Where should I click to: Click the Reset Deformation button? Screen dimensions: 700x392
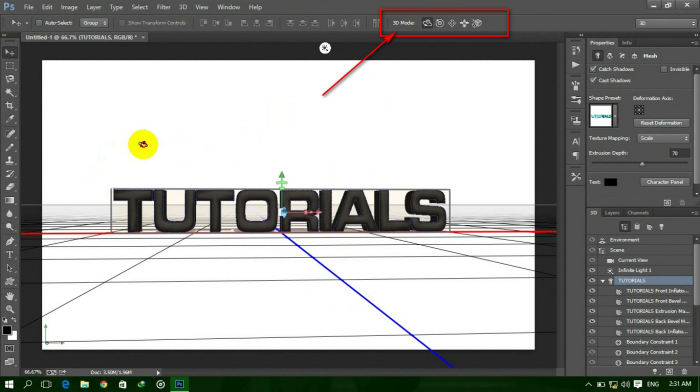tap(661, 123)
